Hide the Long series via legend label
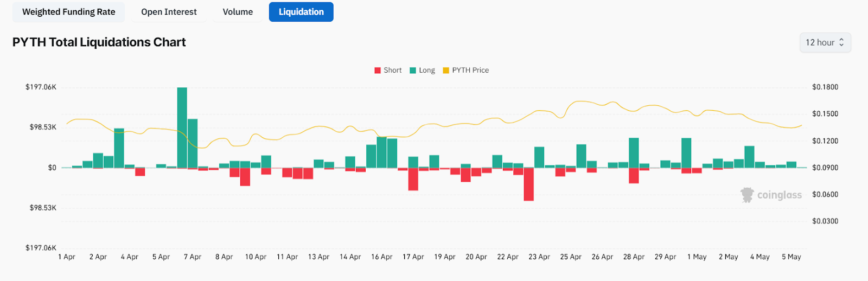This screenshot has height=281, width=868. click(427, 71)
